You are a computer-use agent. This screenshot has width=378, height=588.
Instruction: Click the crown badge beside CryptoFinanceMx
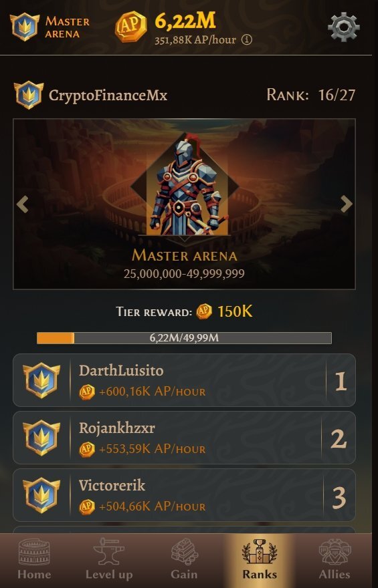tap(29, 96)
